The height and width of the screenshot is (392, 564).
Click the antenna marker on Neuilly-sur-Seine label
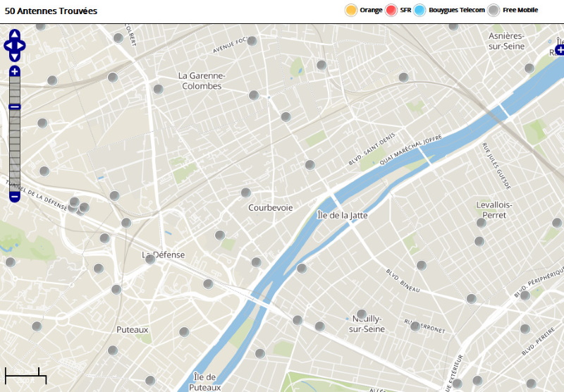tap(362, 314)
